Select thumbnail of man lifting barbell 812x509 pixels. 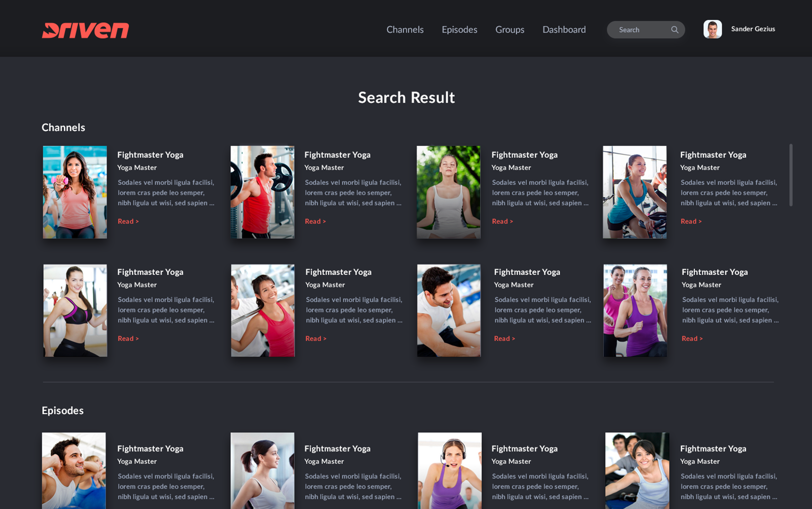[x=262, y=192]
